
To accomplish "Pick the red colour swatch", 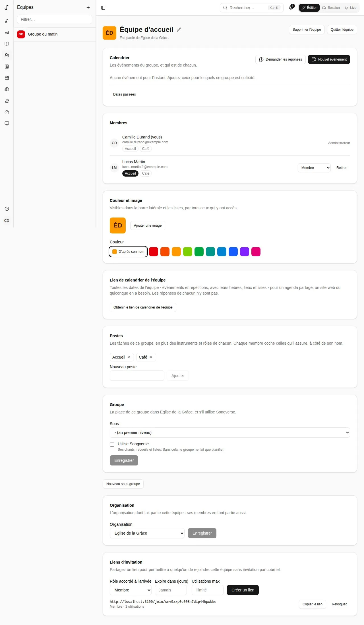I will 154,252.
